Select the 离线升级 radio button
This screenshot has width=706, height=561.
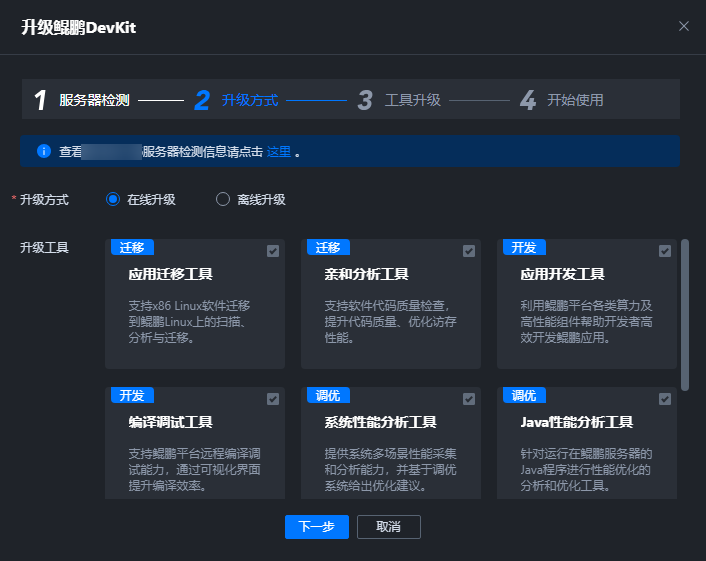pos(223,199)
